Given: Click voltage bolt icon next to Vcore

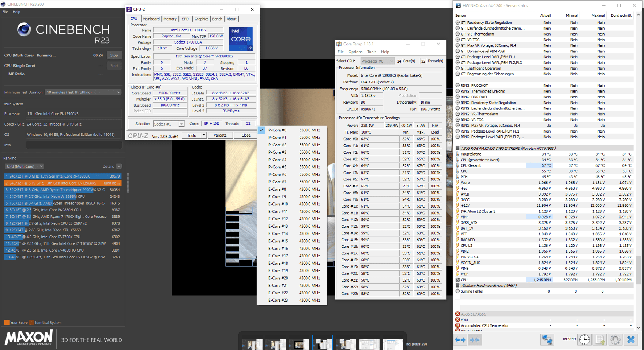Looking at the screenshot, I should (x=457, y=183).
